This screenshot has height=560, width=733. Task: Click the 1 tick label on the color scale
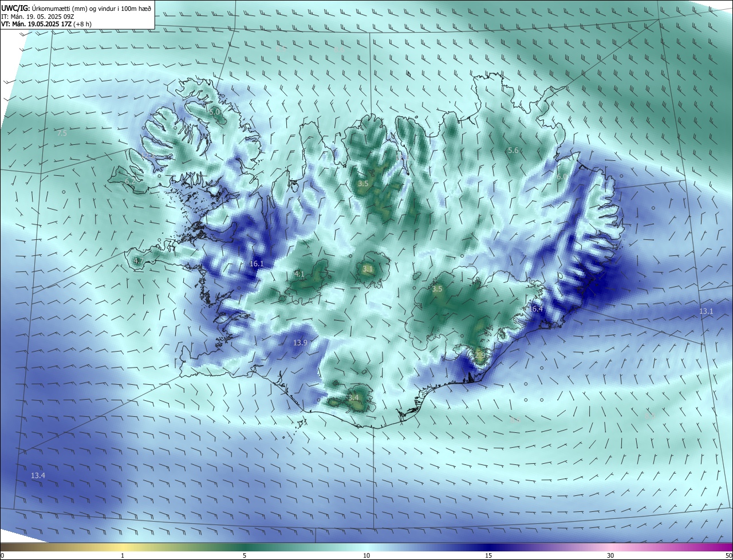tap(123, 556)
